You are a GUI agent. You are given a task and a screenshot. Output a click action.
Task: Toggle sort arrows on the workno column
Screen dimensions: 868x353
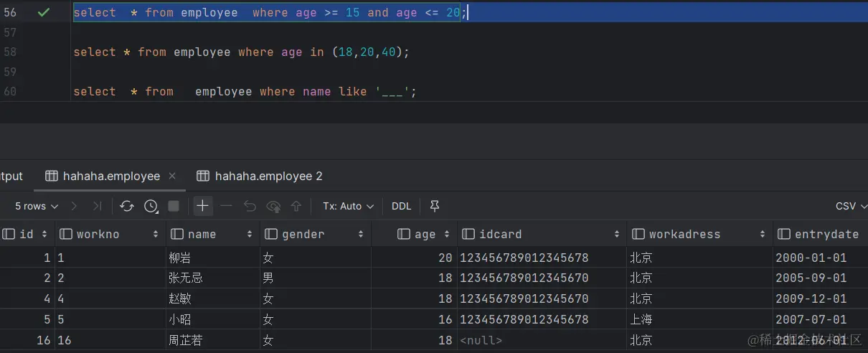[156, 234]
